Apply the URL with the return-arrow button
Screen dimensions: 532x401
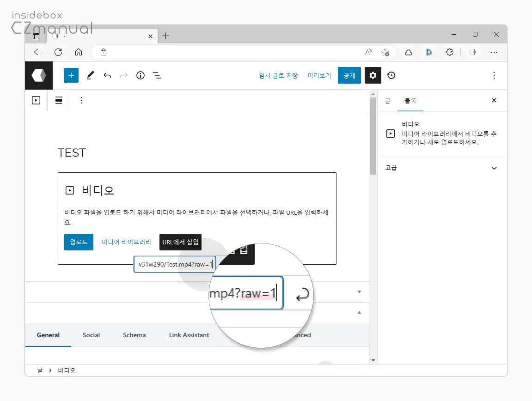pos(302,294)
